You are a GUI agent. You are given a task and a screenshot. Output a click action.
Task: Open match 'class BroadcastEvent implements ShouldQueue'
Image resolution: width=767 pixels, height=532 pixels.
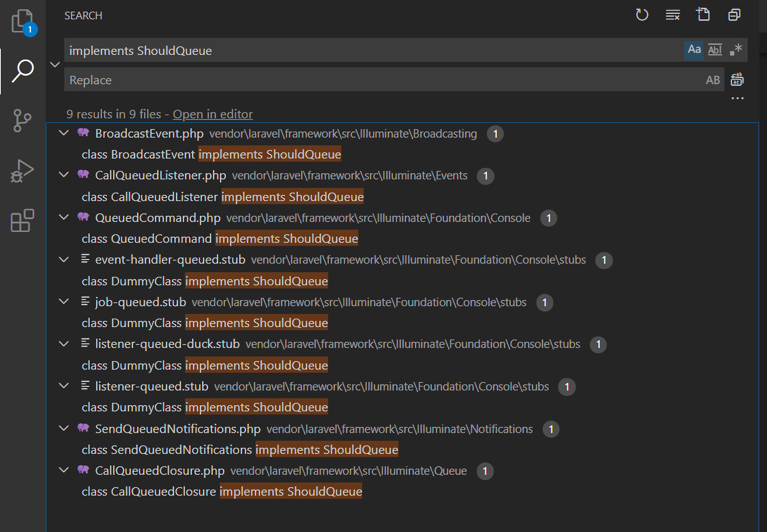(x=211, y=154)
